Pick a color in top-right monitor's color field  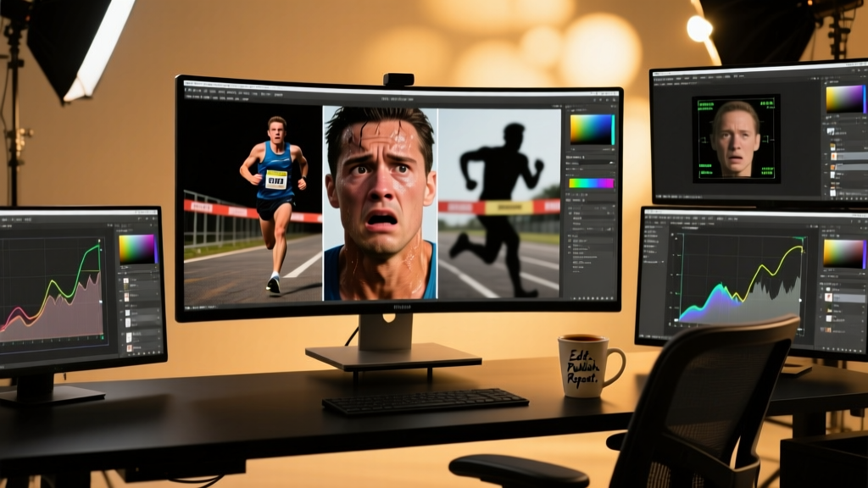843,100
